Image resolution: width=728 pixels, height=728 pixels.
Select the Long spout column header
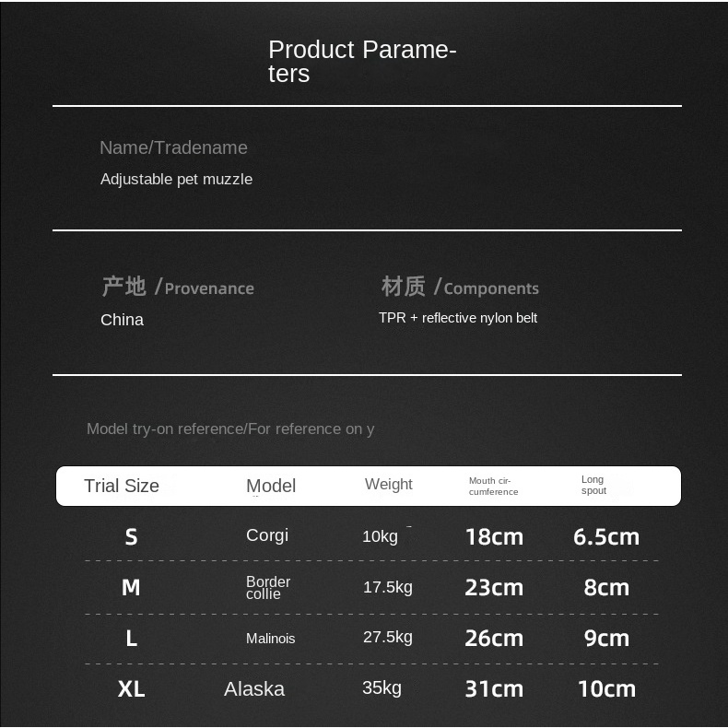pos(593,485)
